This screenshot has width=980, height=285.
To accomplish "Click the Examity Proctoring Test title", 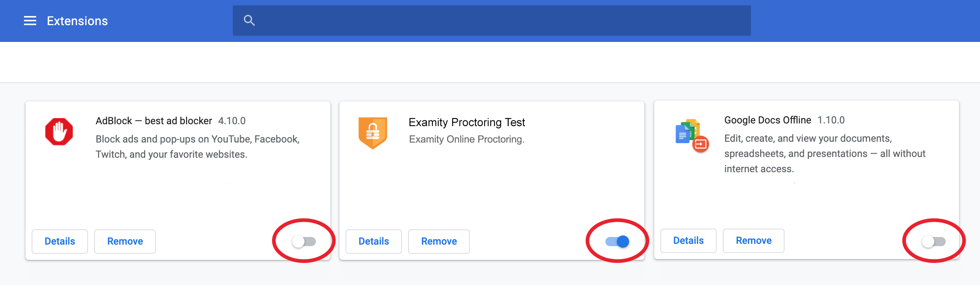I will (x=467, y=122).
